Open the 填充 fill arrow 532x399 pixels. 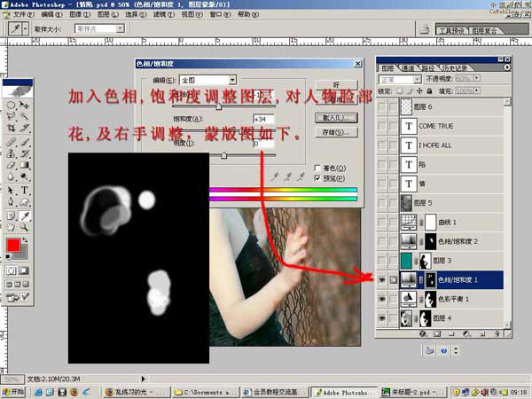click(477, 90)
